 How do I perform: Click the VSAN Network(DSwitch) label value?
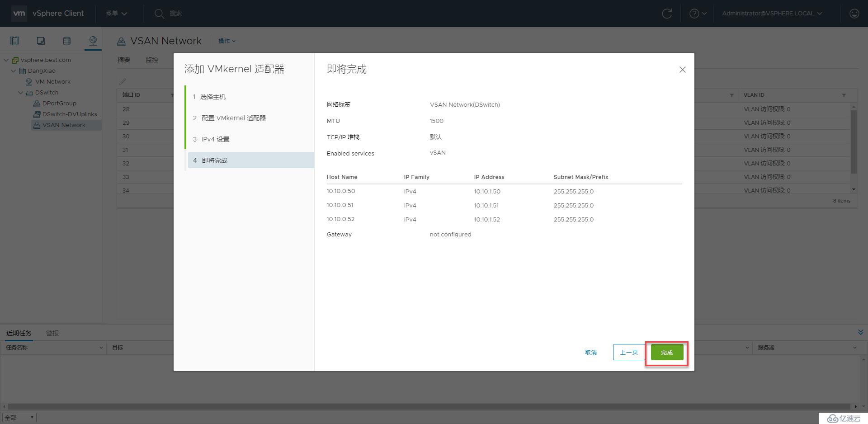click(x=465, y=105)
